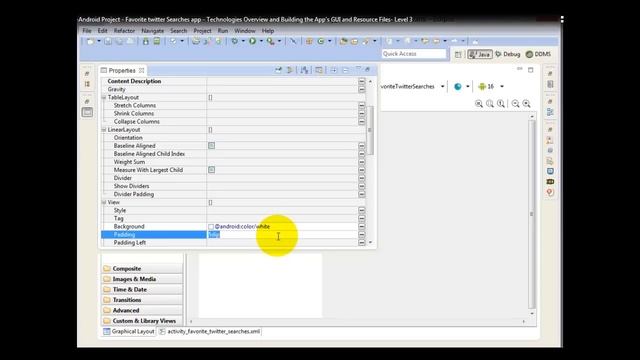
Task: Open the Run button dropdown arrow
Action: coord(261,41)
